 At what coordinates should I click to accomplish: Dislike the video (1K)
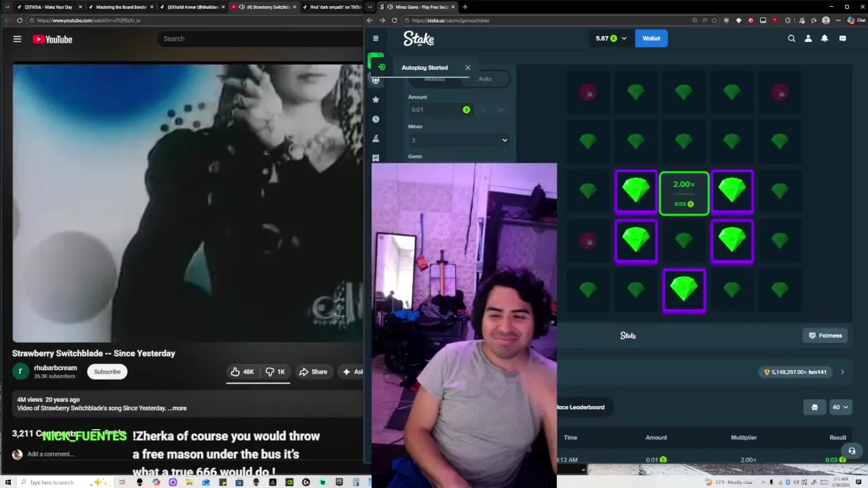pos(275,371)
